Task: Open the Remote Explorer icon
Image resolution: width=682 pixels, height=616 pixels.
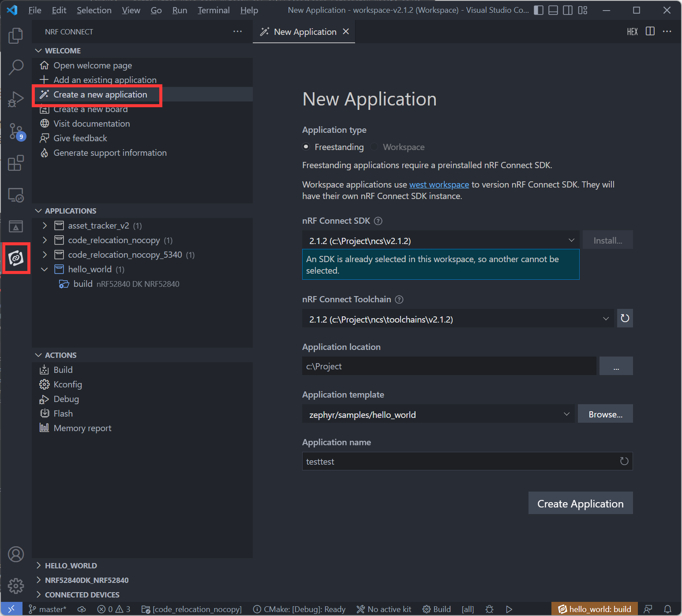Action: point(16,195)
